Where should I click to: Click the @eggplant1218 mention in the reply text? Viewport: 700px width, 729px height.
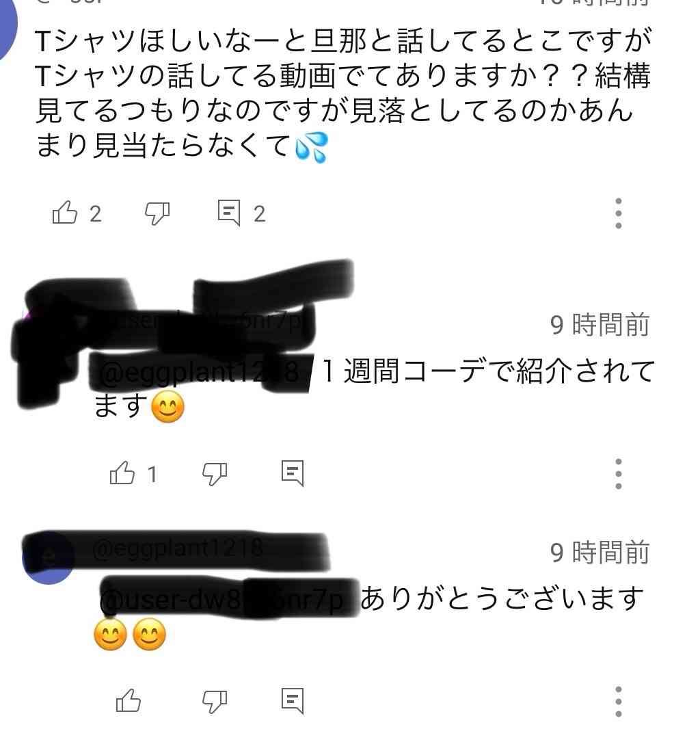point(200,373)
